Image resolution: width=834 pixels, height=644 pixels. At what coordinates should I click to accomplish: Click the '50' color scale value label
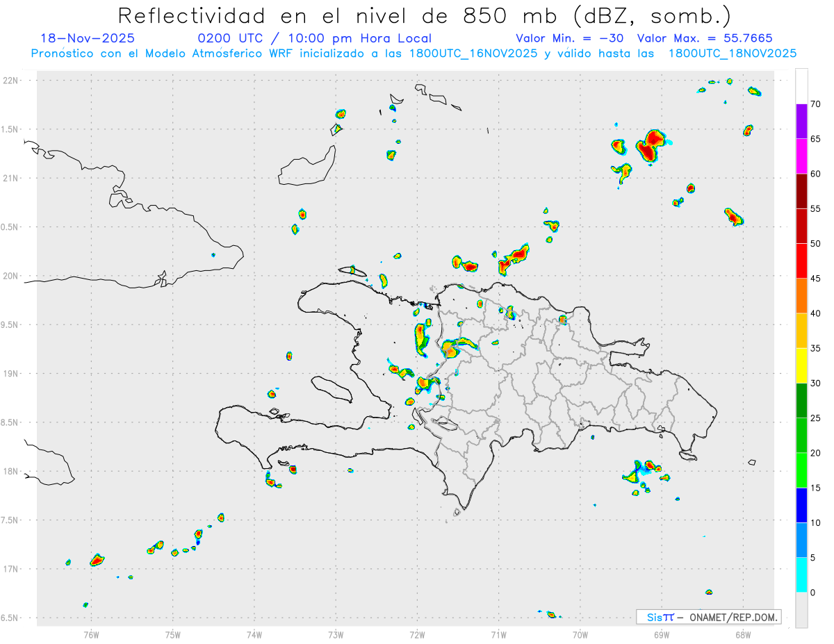coord(816,244)
